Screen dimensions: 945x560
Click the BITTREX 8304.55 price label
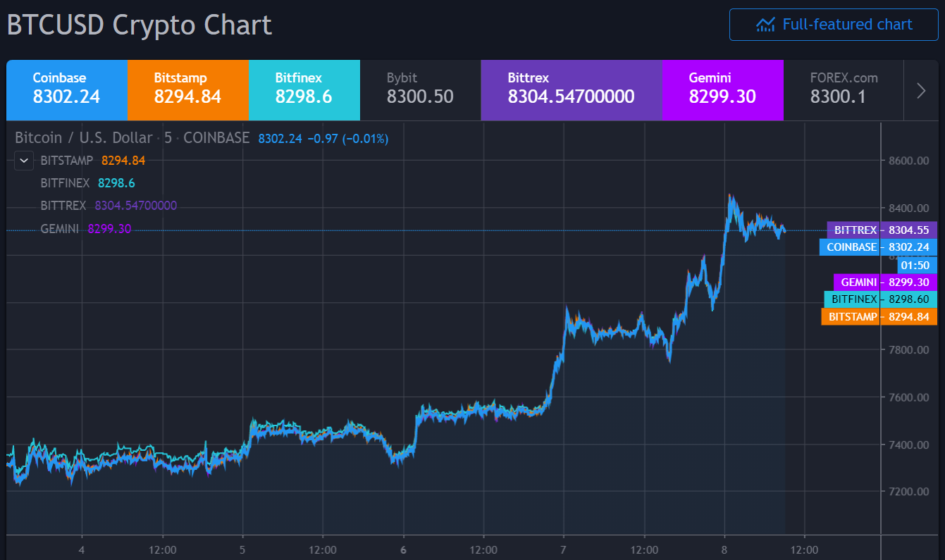tap(882, 230)
